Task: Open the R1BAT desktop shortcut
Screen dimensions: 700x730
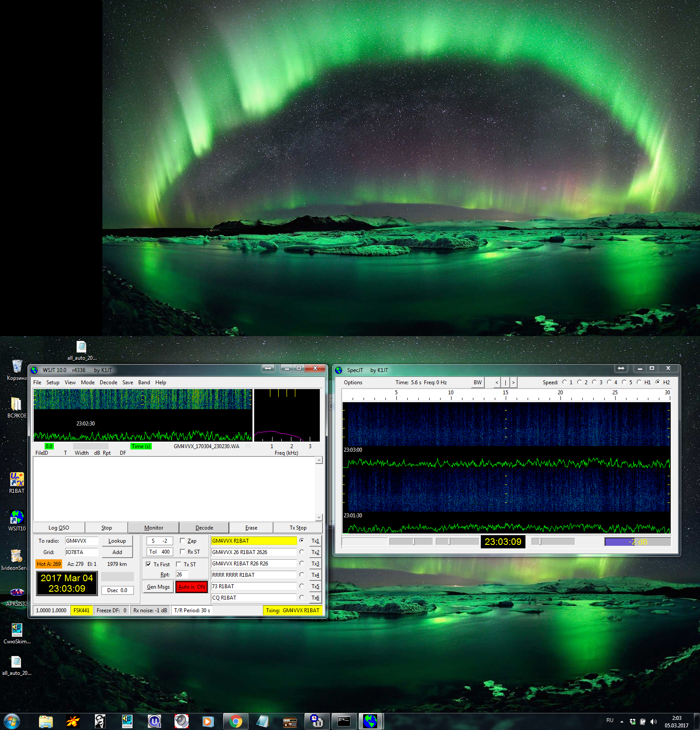Action: 17,480
